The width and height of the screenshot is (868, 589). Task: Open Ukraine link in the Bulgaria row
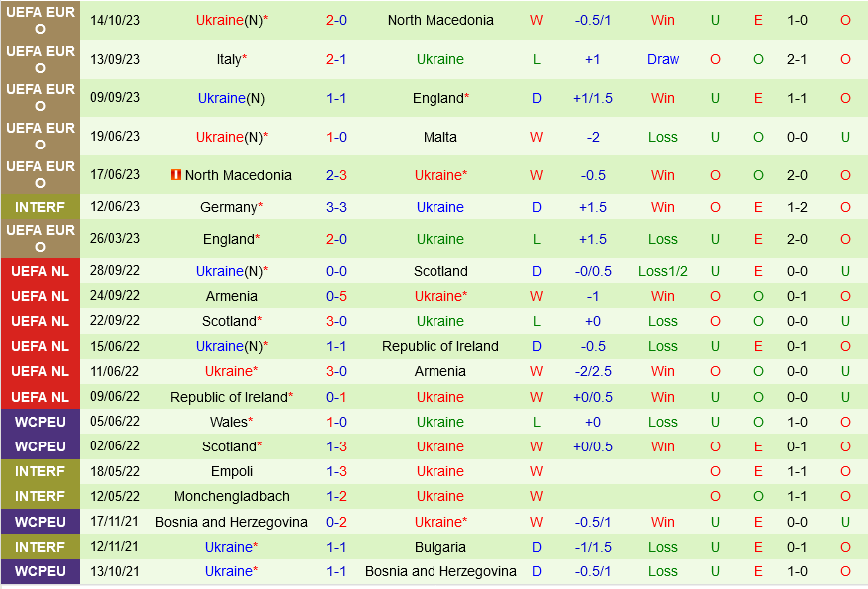pos(229,547)
